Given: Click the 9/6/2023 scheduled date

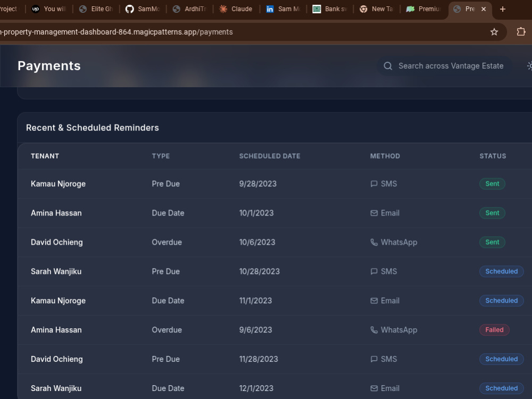Looking at the screenshot, I should pyautogui.click(x=255, y=330).
